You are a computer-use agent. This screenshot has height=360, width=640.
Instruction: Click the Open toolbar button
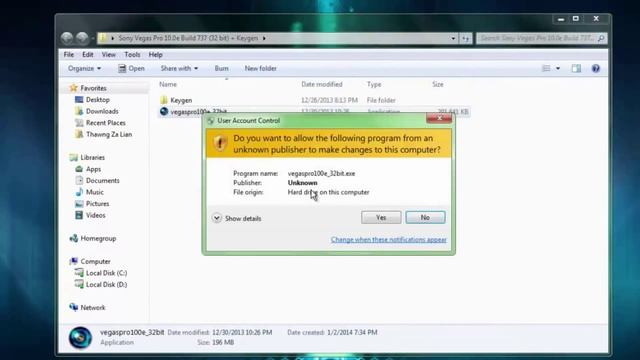(131, 69)
